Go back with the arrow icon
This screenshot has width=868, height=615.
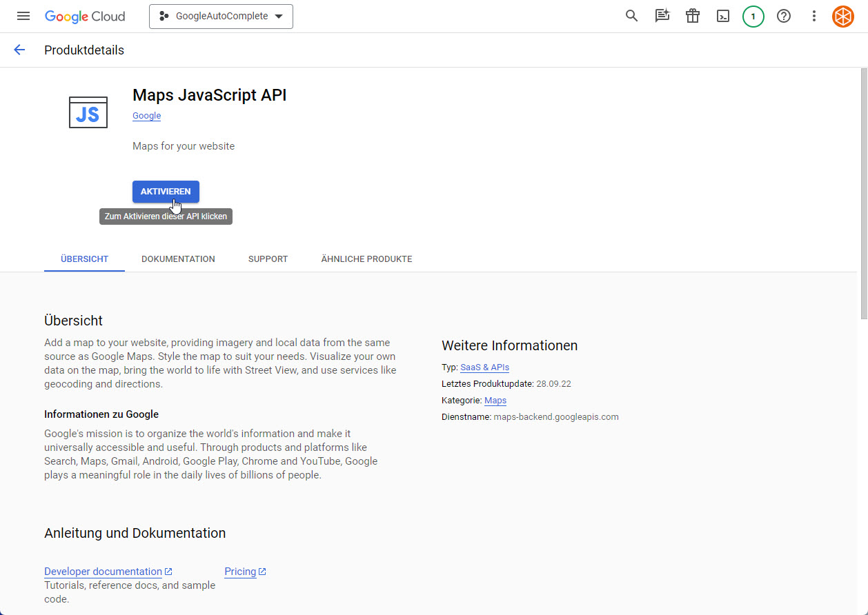[19, 50]
